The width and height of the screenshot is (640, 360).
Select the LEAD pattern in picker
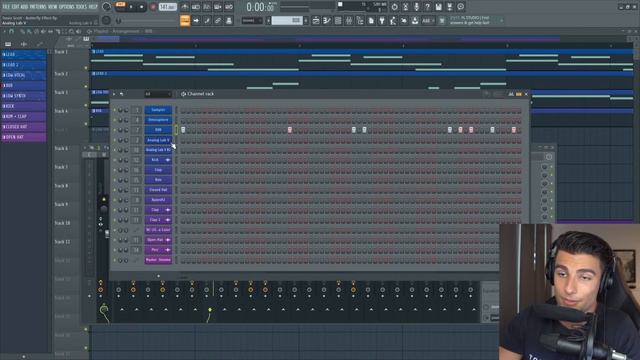[x=24, y=54]
